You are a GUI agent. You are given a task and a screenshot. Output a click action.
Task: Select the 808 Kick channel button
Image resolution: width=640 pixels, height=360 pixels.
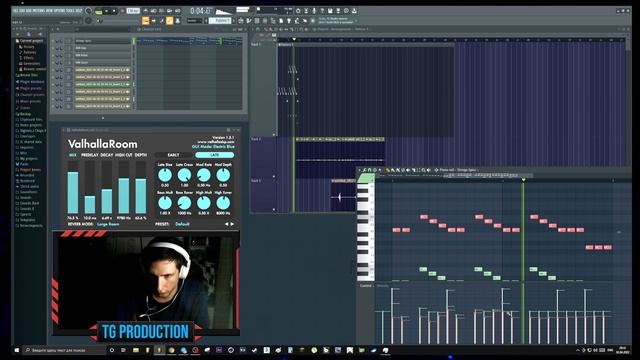click(102, 56)
